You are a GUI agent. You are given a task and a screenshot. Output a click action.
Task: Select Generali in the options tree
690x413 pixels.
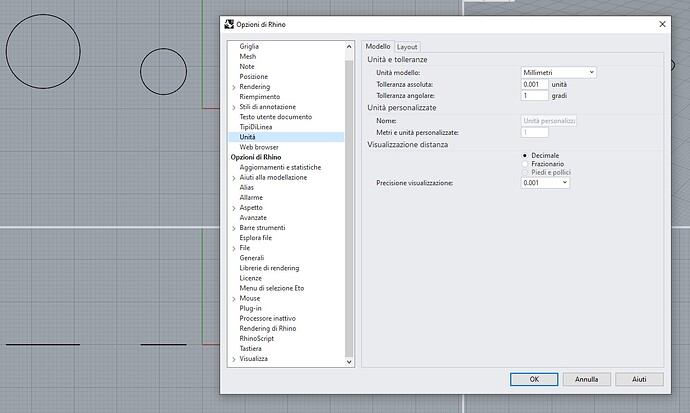[x=252, y=258]
